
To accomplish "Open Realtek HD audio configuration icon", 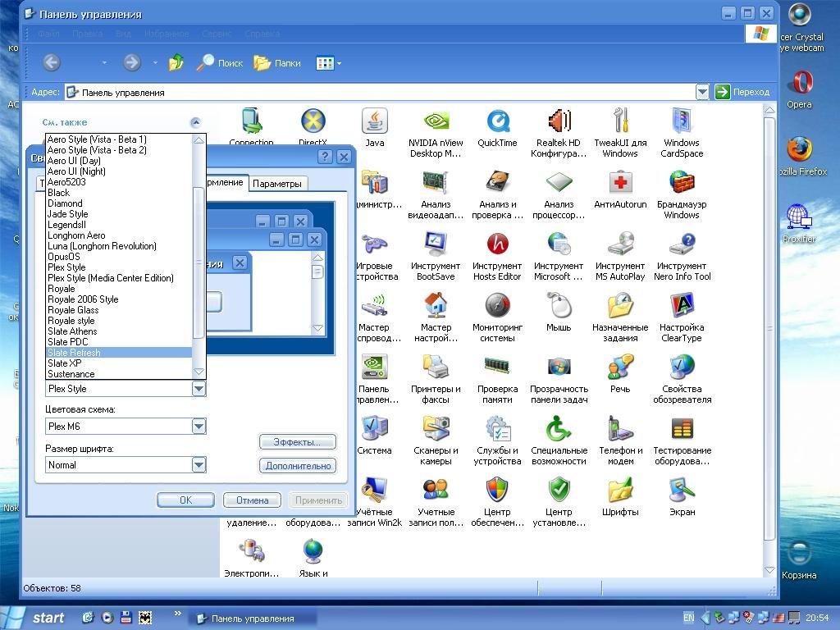I will point(559,121).
